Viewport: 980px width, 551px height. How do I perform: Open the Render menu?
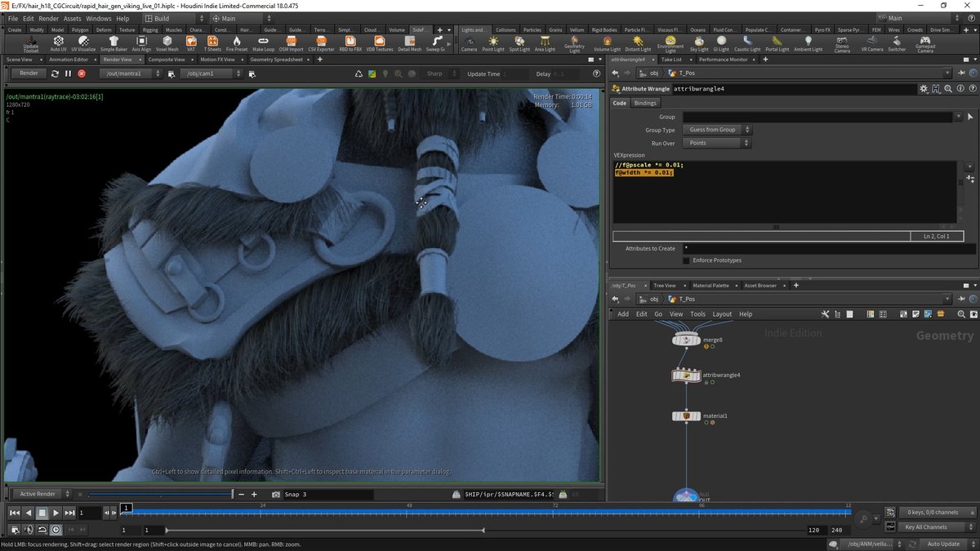coord(48,18)
